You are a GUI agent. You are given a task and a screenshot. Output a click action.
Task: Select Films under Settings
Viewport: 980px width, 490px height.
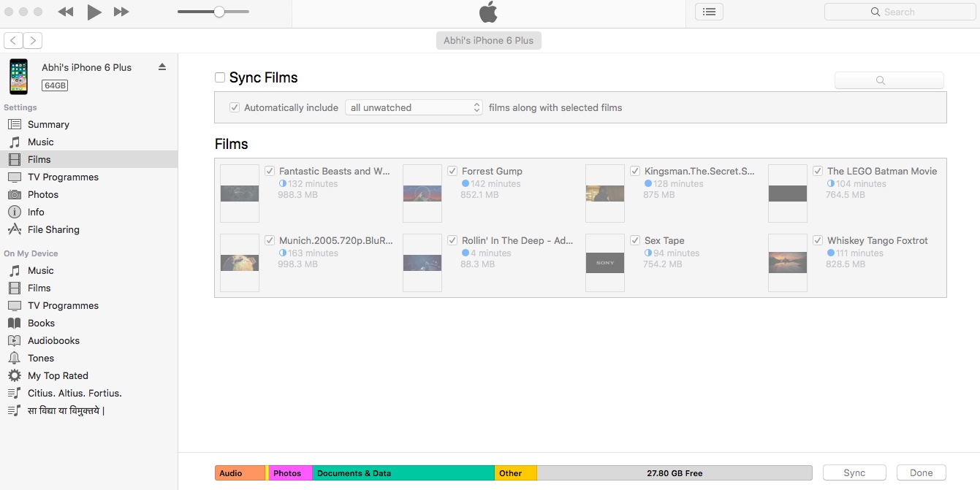pos(88,159)
